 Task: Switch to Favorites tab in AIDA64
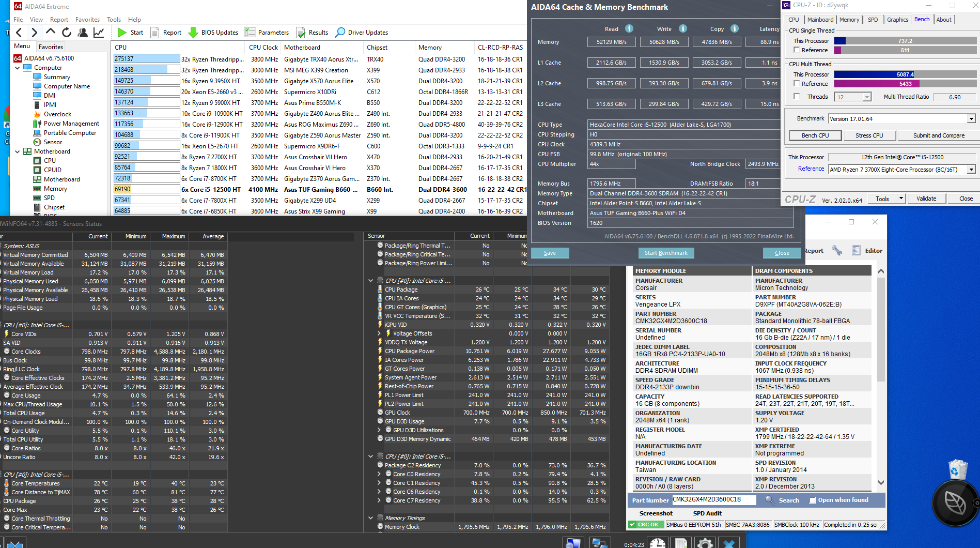coord(51,47)
